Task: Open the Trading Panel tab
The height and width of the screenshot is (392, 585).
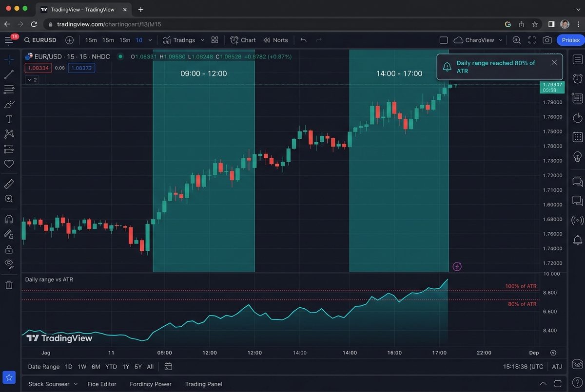Action: pyautogui.click(x=204, y=384)
